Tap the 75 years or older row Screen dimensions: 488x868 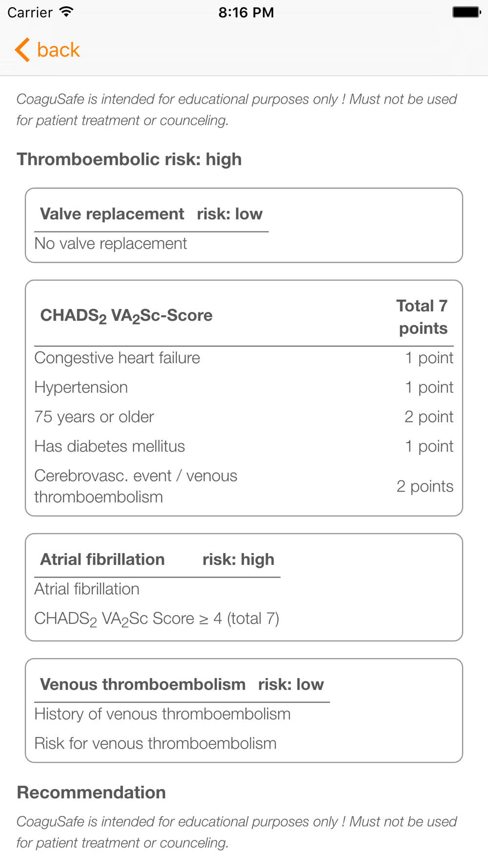point(244,416)
